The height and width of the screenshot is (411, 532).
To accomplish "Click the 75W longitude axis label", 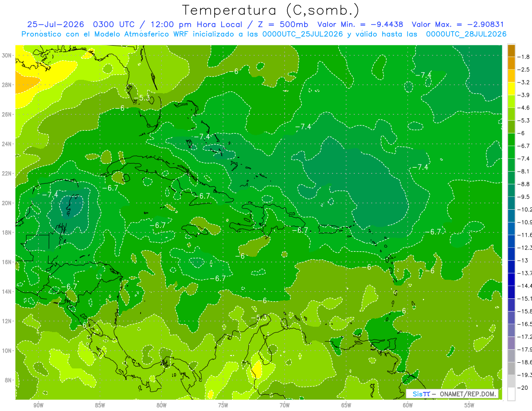I will click(x=223, y=405).
